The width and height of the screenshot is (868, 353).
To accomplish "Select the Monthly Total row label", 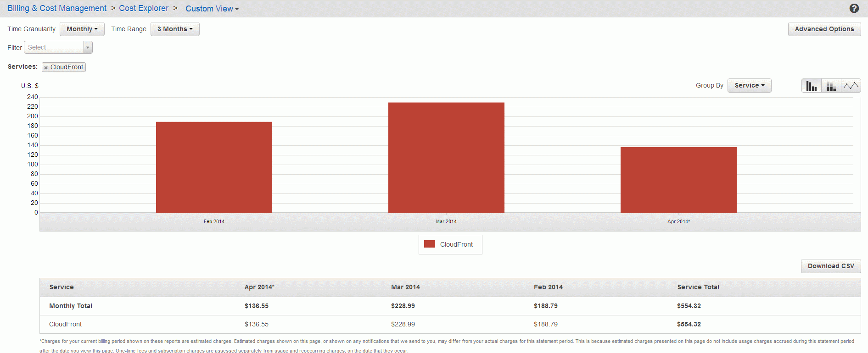I will pos(71,306).
